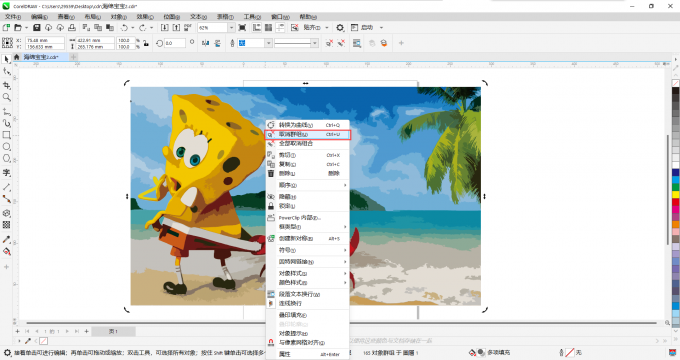Click the yellow color swatch in palette
This screenshot has height=360, width=680.
tap(676, 195)
